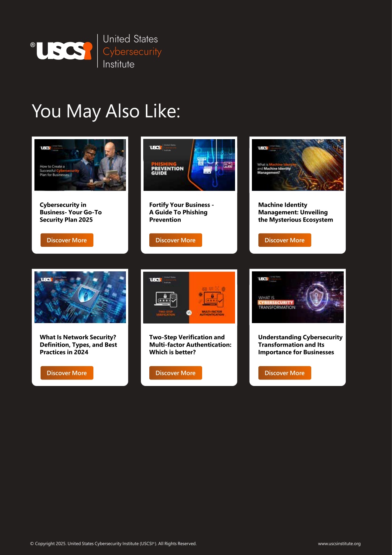
Task: Discover More about Understanding Cybersecurity Transformation
Action: click(x=285, y=373)
